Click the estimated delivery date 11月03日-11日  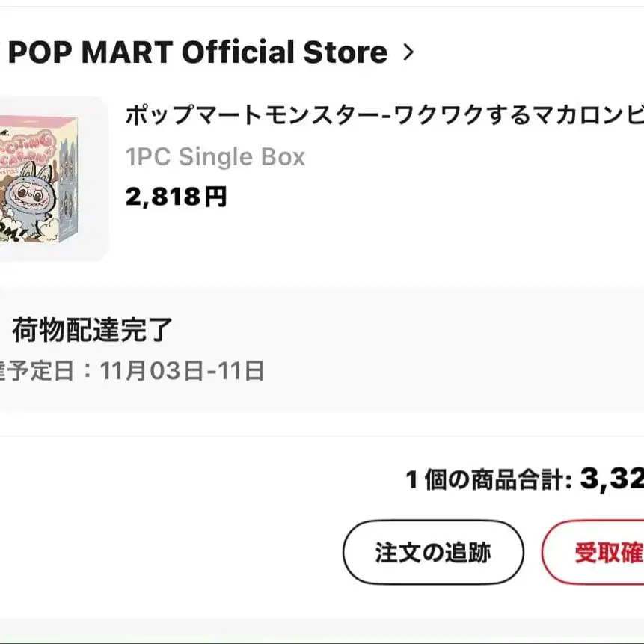(x=182, y=370)
